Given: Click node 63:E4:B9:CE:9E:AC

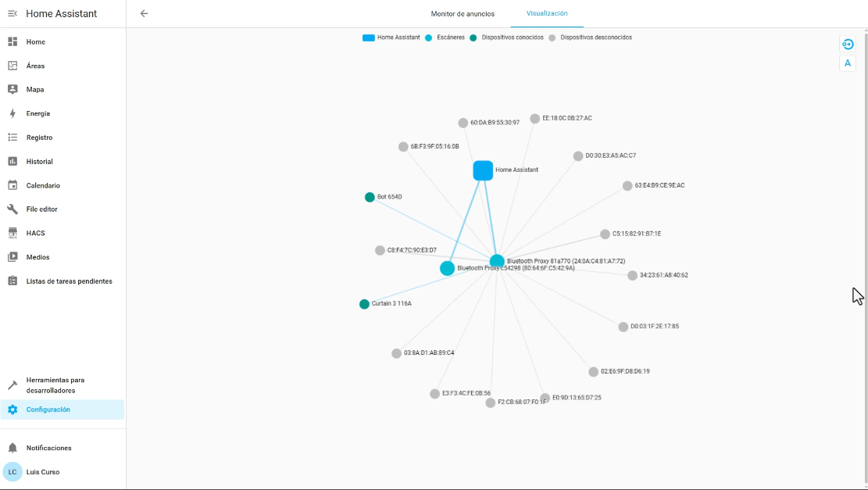Looking at the screenshot, I should [627, 186].
